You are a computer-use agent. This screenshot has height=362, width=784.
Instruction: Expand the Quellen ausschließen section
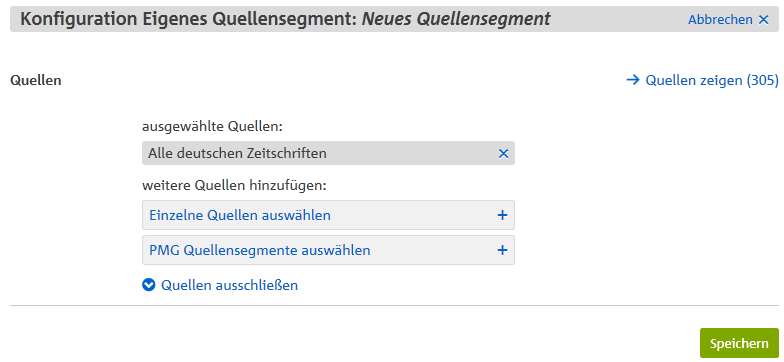229,285
